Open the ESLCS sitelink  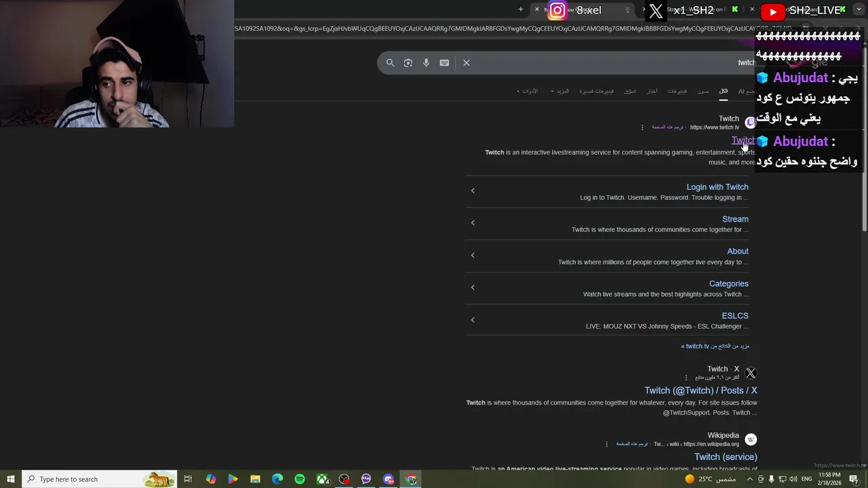coord(735,316)
